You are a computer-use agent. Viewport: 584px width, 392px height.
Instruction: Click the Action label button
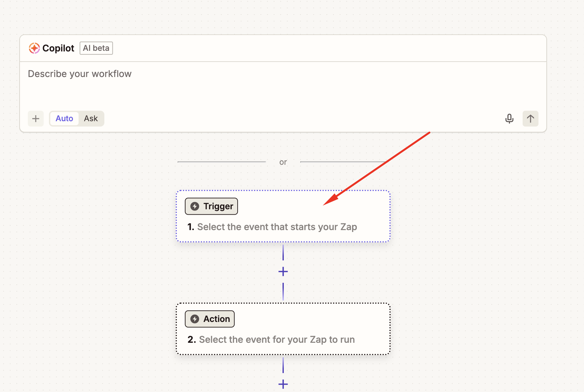click(x=210, y=319)
